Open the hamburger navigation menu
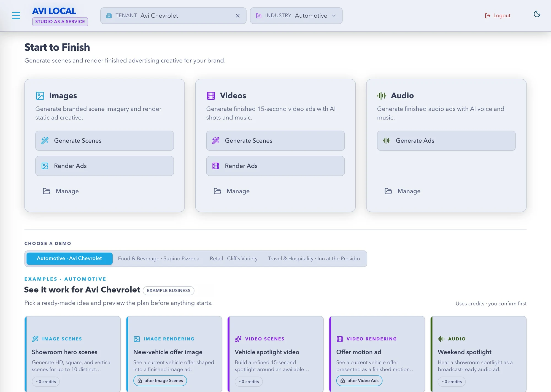This screenshot has width=551, height=392. (16, 16)
